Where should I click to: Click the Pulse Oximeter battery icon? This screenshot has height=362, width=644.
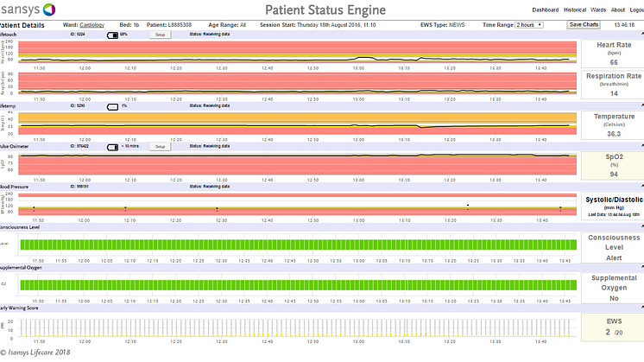(x=112, y=147)
